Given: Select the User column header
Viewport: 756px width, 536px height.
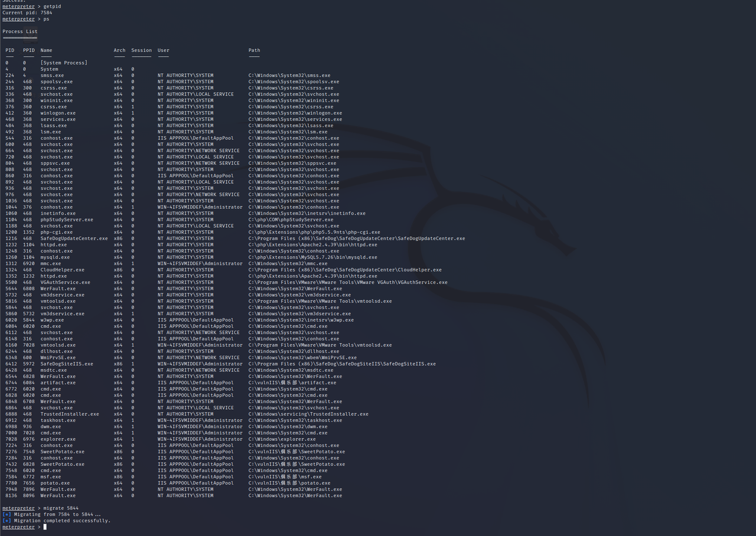Looking at the screenshot, I should click(x=164, y=50).
